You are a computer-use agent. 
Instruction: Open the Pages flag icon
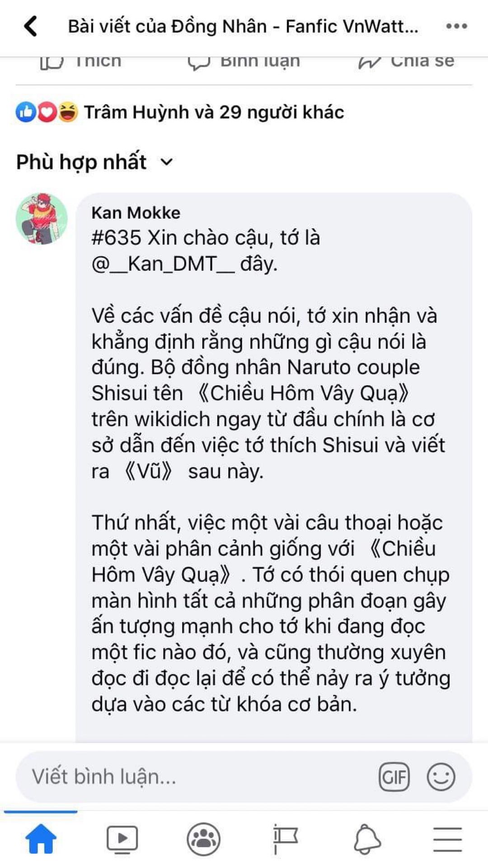[x=285, y=839]
